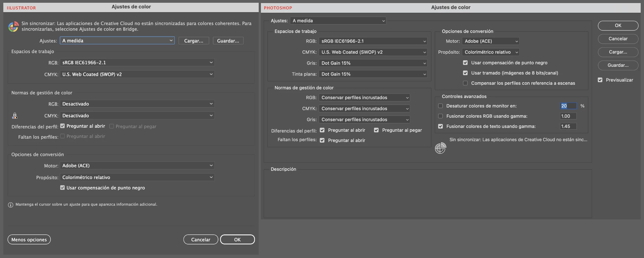Enable Compensar los perfiles con referencia a escenas
This screenshot has height=258, width=644.
pos(465,83)
